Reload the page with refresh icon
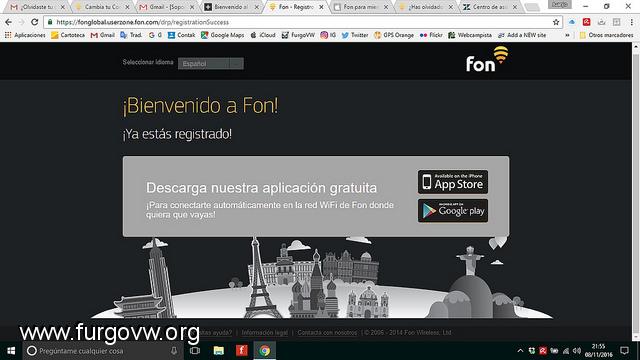This screenshot has width=640, height=360. (35, 22)
